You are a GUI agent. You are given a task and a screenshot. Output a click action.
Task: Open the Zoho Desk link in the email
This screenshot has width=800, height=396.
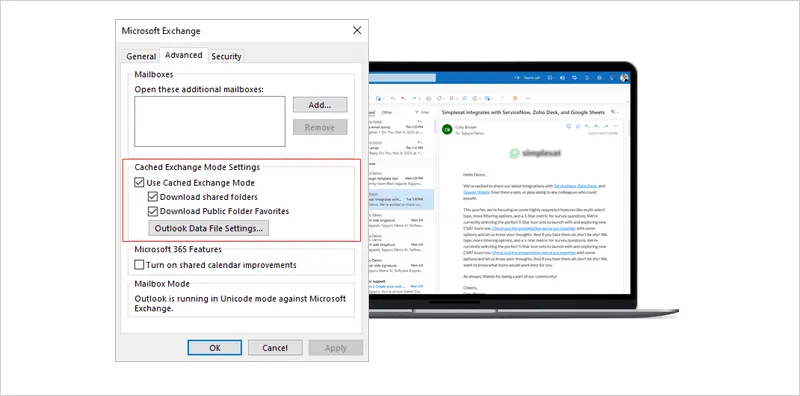(587, 186)
